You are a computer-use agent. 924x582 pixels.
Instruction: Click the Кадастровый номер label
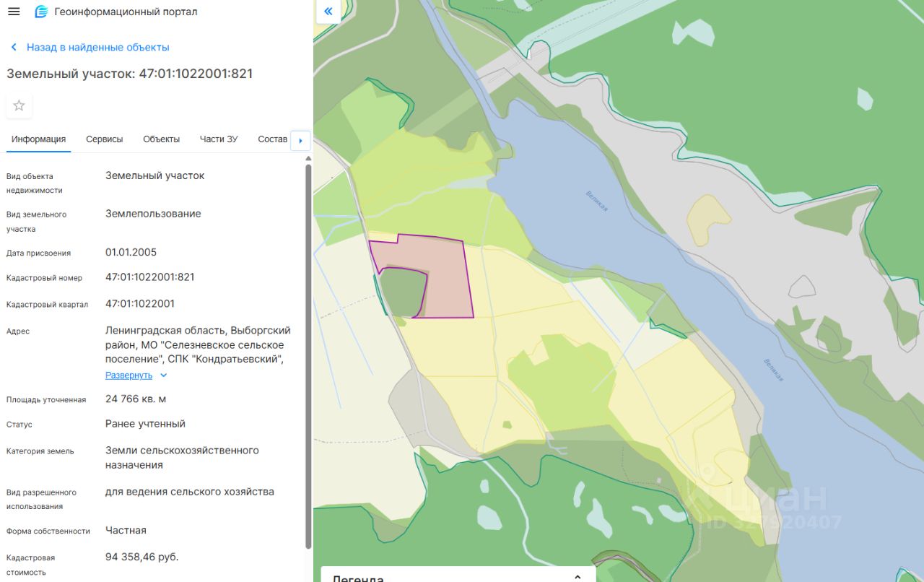[45, 278]
